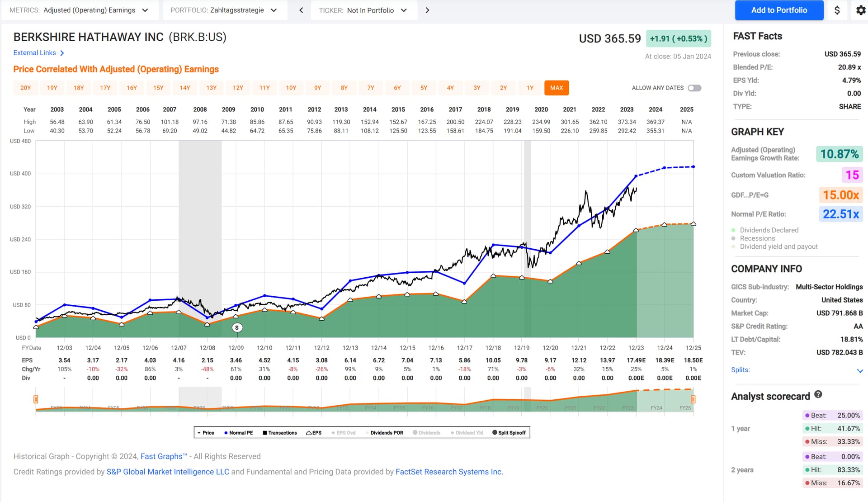Open the Portfolio Zahltagsstrategie dropdown
The width and height of the screenshot is (868, 502).
(225, 10)
